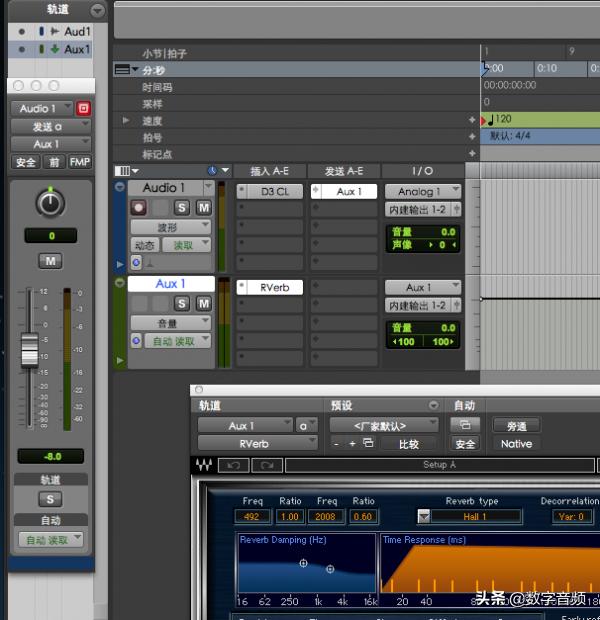Expand the 速度 tempo ruler triangle
This screenshot has width=600, height=620.
tap(126, 120)
